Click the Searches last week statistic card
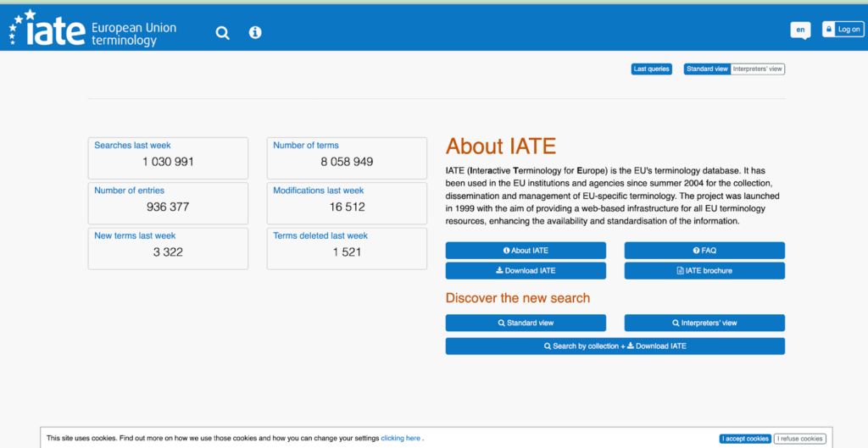868x448 pixels. (x=168, y=156)
